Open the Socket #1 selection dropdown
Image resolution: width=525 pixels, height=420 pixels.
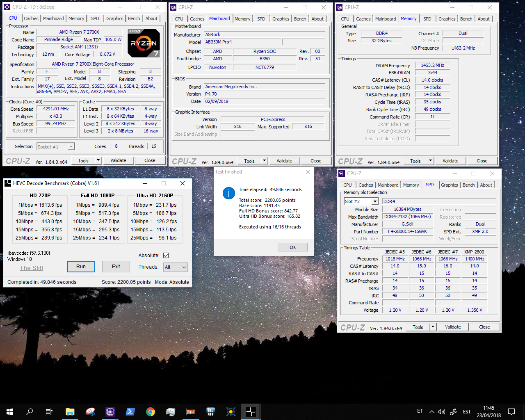(56, 146)
